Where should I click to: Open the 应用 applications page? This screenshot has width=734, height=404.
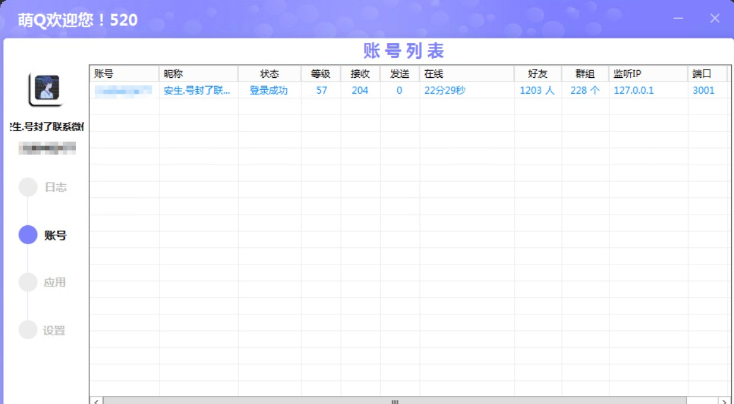pyautogui.click(x=54, y=282)
